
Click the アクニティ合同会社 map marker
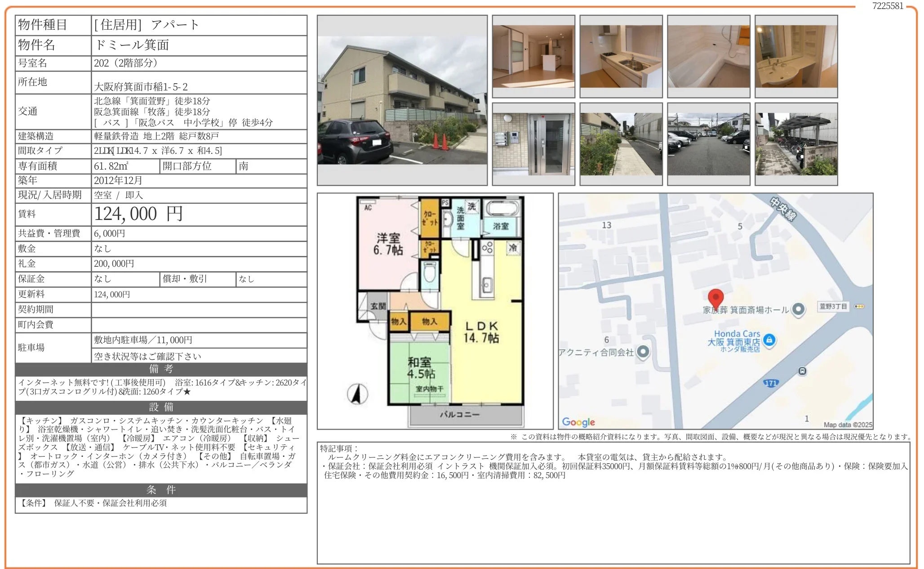click(x=643, y=351)
